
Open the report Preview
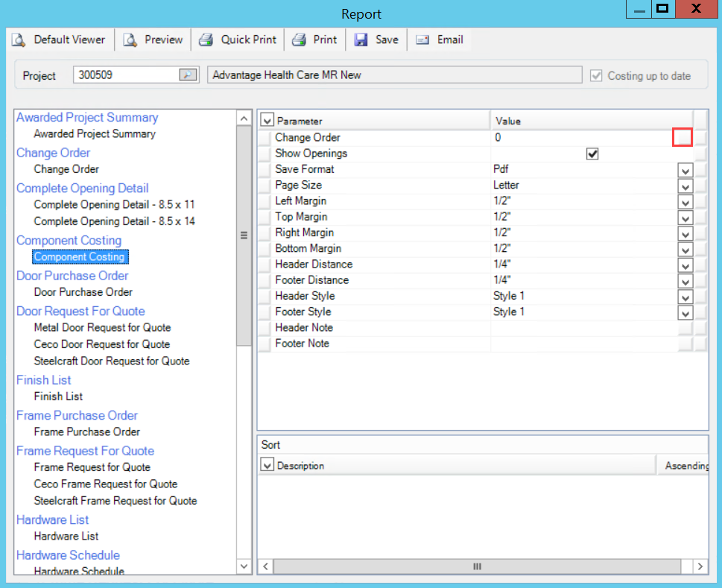[x=130, y=40]
